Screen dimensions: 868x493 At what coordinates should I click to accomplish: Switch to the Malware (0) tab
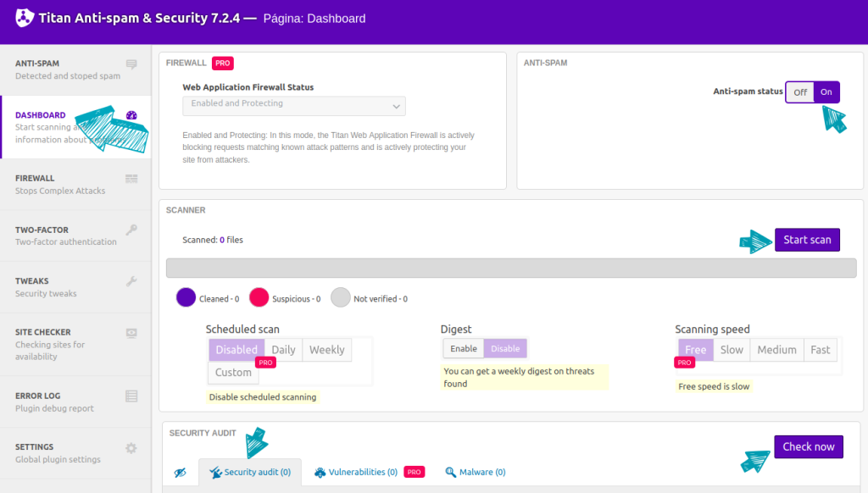[476, 472]
